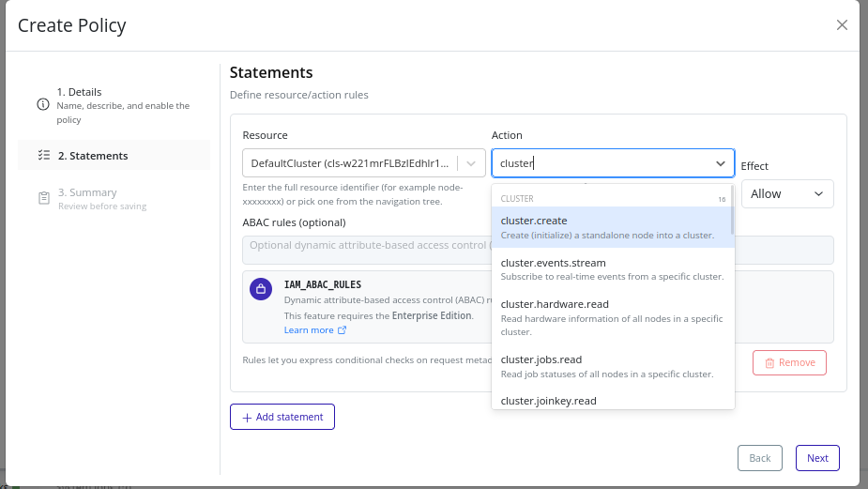Click the plus icon in Add statement
The image size is (868, 489).
247,418
